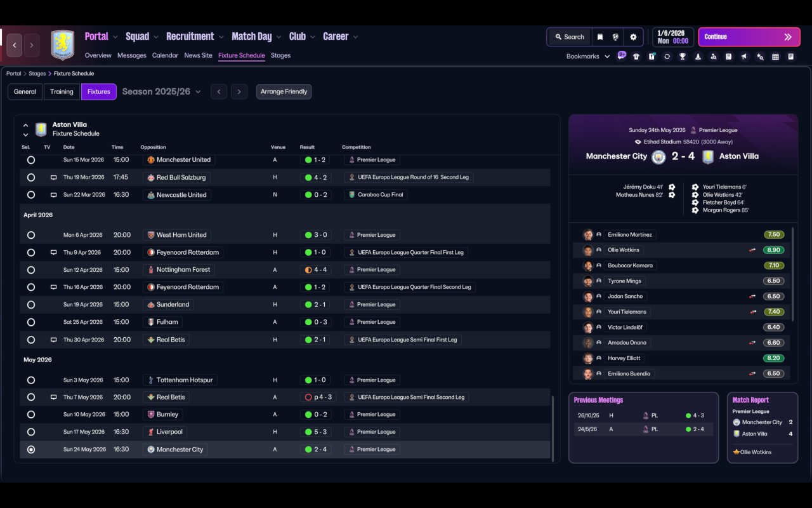Open the Match Report panel
The height and width of the screenshot is (508, 812).
tap(763, 427)
